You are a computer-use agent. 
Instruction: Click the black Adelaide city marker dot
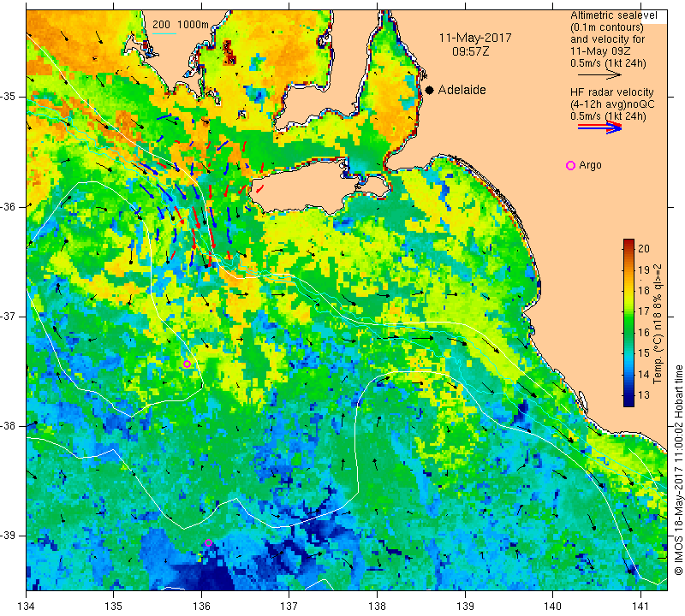point(430,90)
